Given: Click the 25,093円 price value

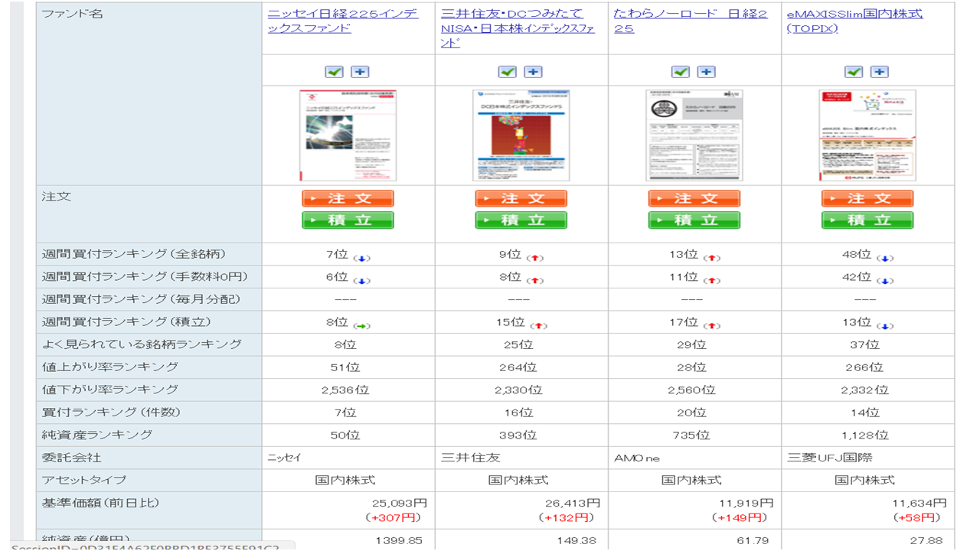Looking at the screenshot, I should [x=400, y=504].
